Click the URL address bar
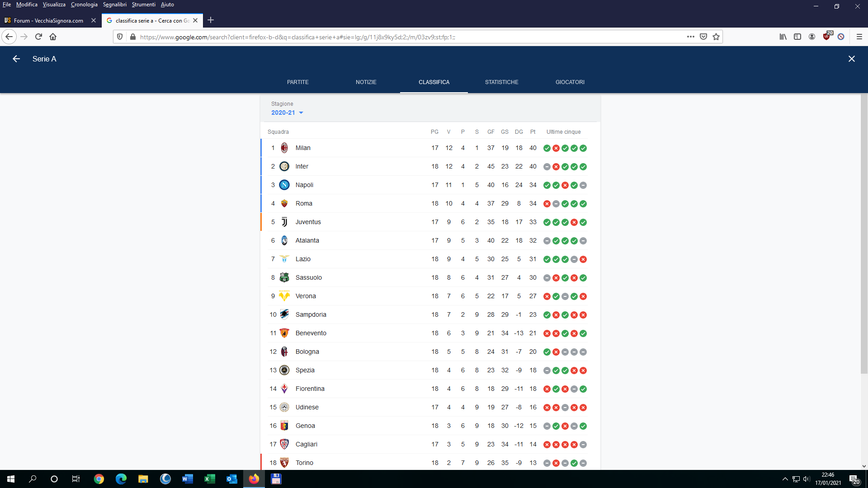This screenshot has width=868, height=488. click(407, 37)
